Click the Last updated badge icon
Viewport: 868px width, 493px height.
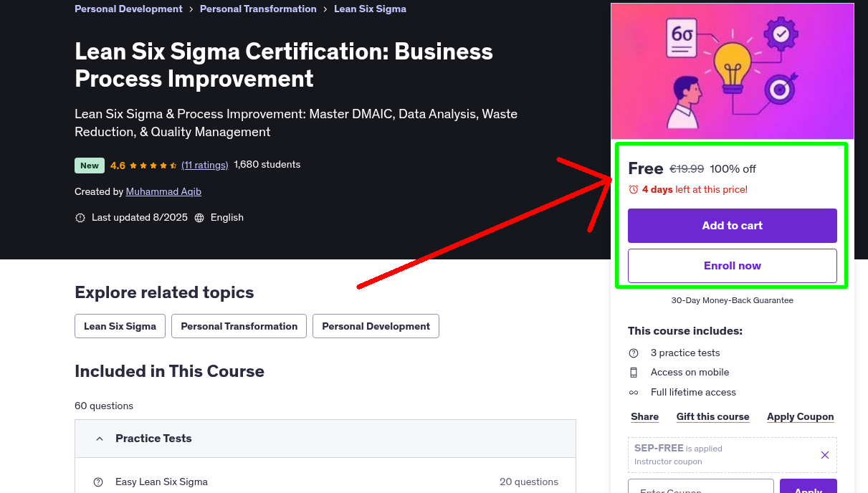pos(80,218)
